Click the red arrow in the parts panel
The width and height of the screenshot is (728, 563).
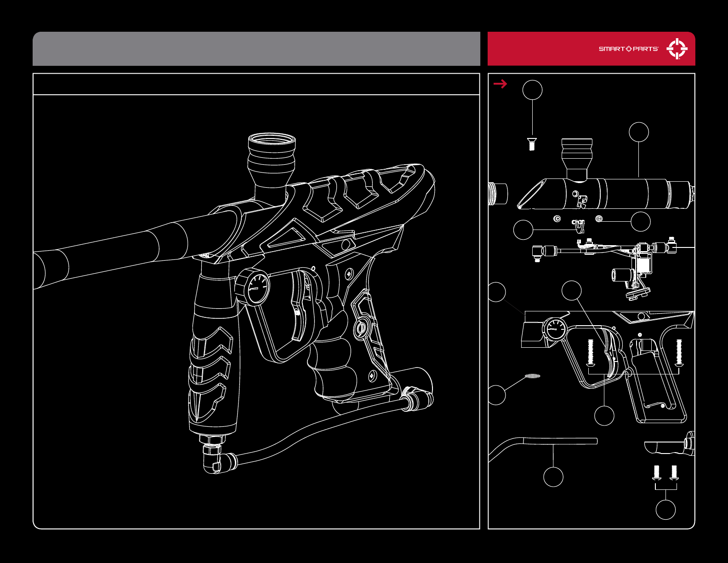pyautogui.click(x=500, y=84)
